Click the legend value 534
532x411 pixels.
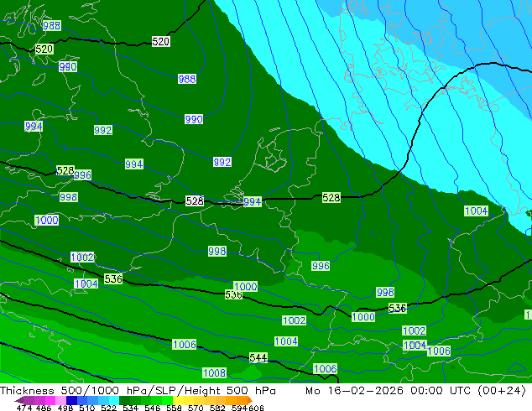(x=130, y=408)
